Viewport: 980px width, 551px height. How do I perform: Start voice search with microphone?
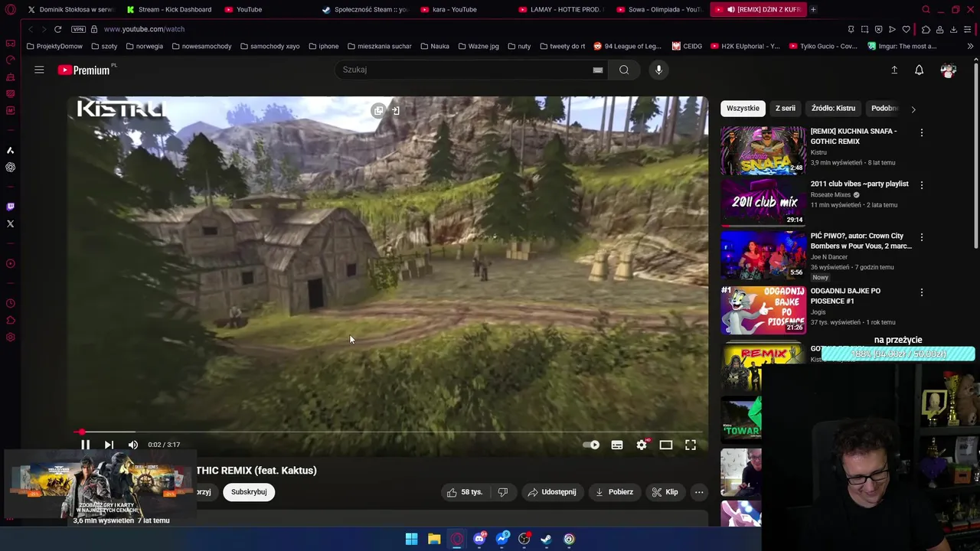point(658,70)
